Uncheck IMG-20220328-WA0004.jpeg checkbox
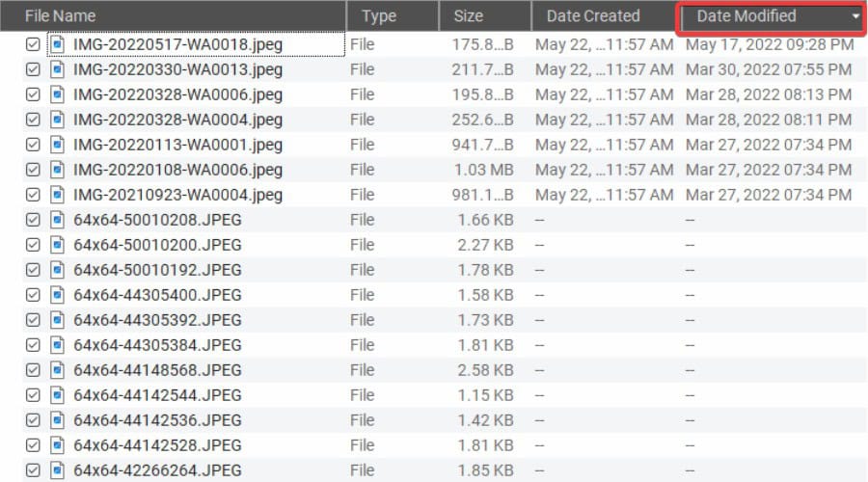Viewport: 868px width, 482px height. [33, 120]
